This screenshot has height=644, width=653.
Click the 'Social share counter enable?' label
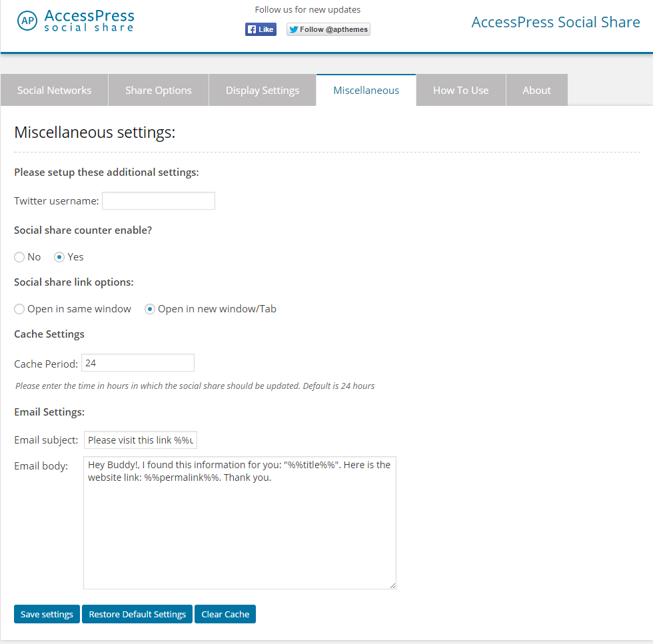(x=83, y=230)
